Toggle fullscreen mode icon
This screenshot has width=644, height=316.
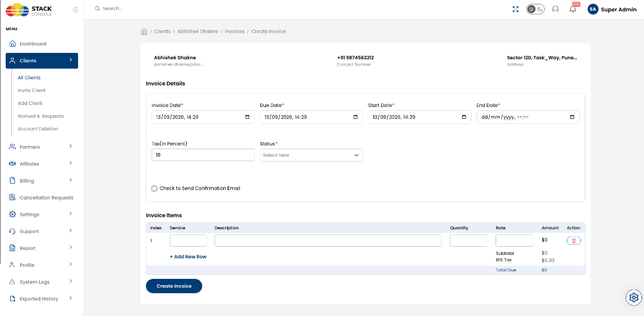(x=516, y=9)
